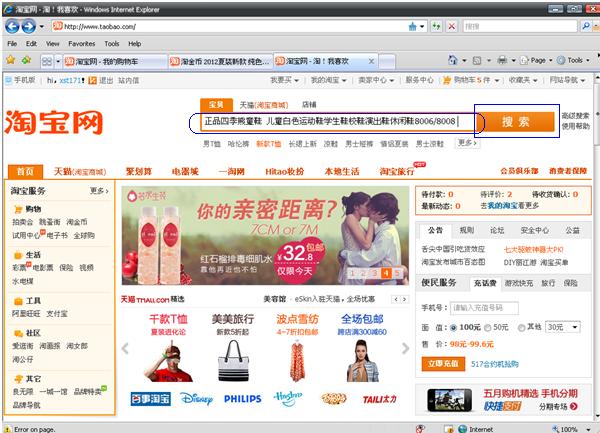Click the Page menu icon

coord(524,60)
